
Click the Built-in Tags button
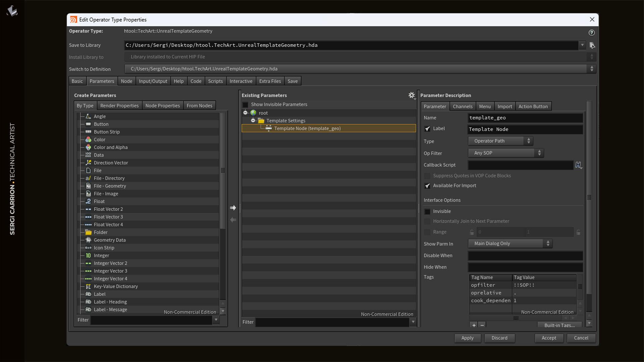559,325
